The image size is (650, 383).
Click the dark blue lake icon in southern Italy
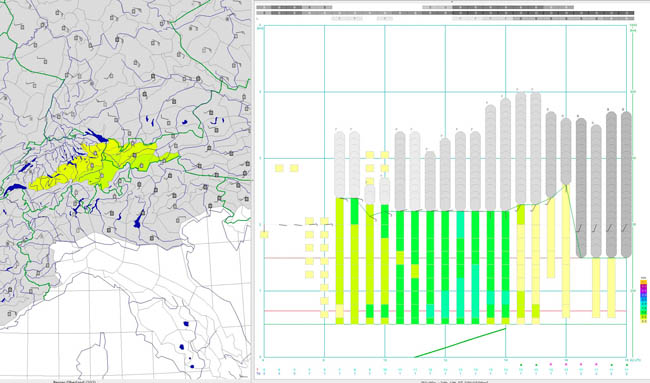point(186,324)
